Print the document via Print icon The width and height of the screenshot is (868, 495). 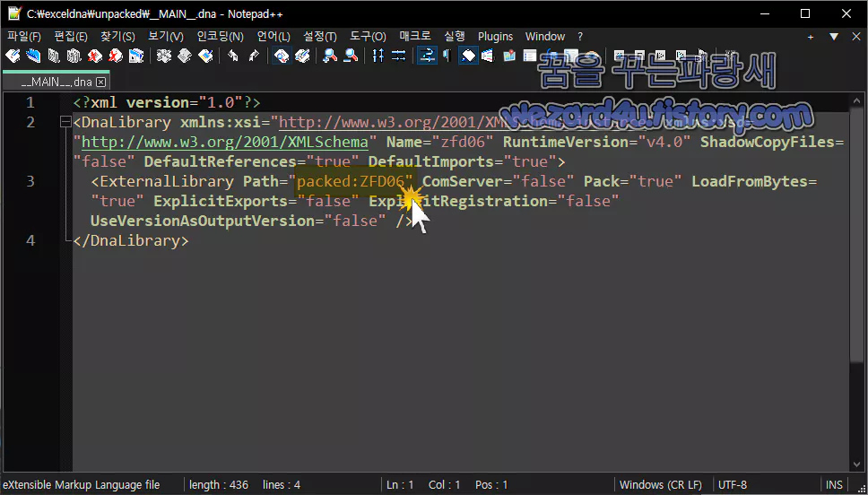point(135,56)
